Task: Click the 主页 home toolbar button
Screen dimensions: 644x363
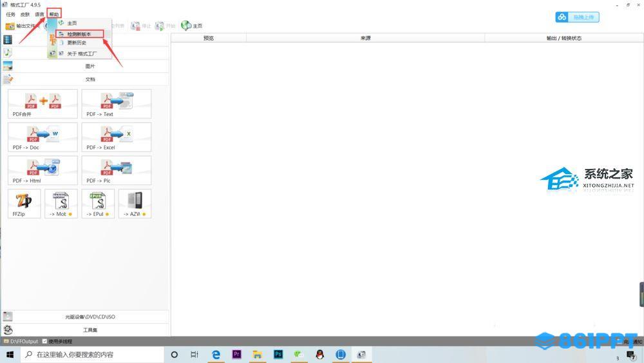Action: [192, 26]
